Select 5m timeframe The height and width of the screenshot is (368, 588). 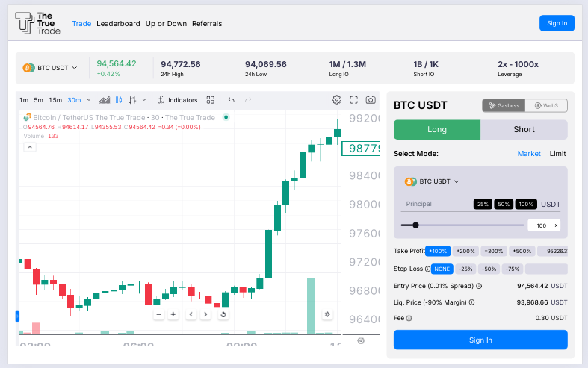pos(38,100)
